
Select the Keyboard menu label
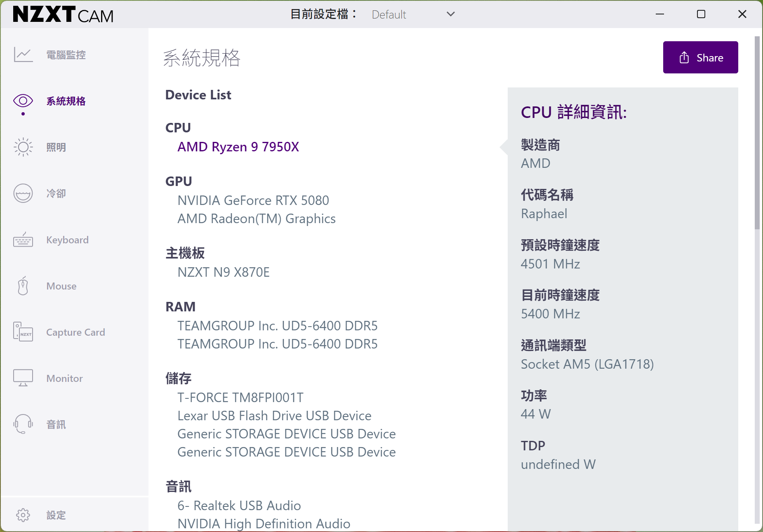[68, 240]
